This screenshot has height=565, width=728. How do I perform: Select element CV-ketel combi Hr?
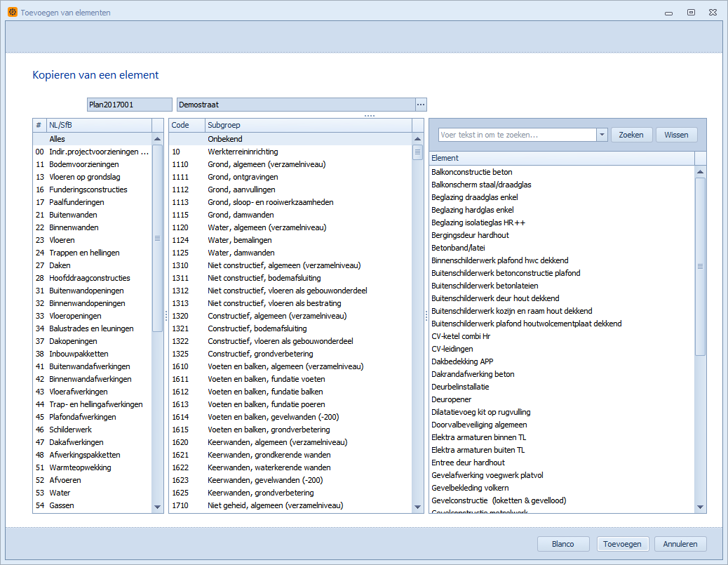tap(562, 336)
